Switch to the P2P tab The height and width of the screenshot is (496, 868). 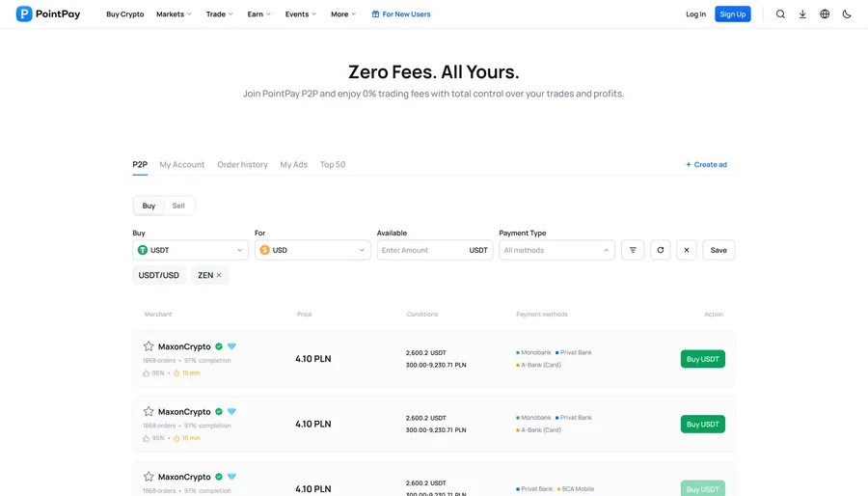click(140, 164)
